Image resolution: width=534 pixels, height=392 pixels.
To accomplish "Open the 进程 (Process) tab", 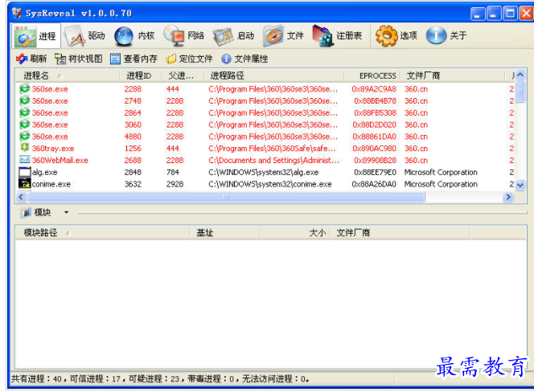I will [x=36, y=35].
